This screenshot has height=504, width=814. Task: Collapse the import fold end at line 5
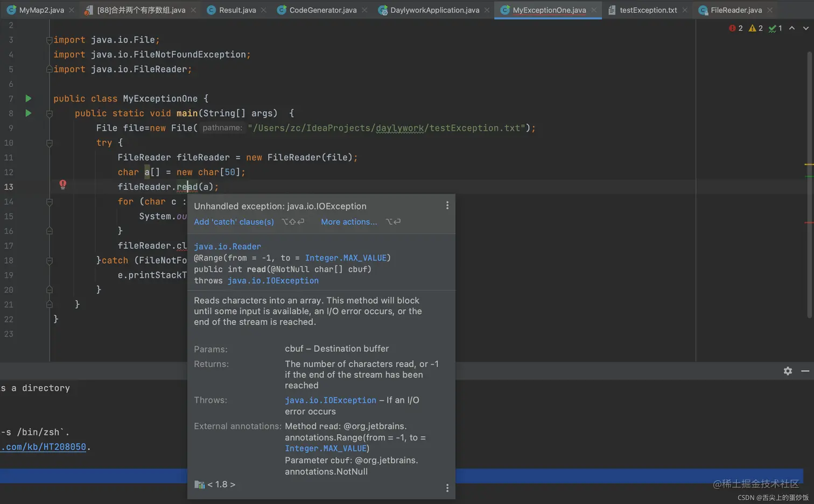[50, 69]
